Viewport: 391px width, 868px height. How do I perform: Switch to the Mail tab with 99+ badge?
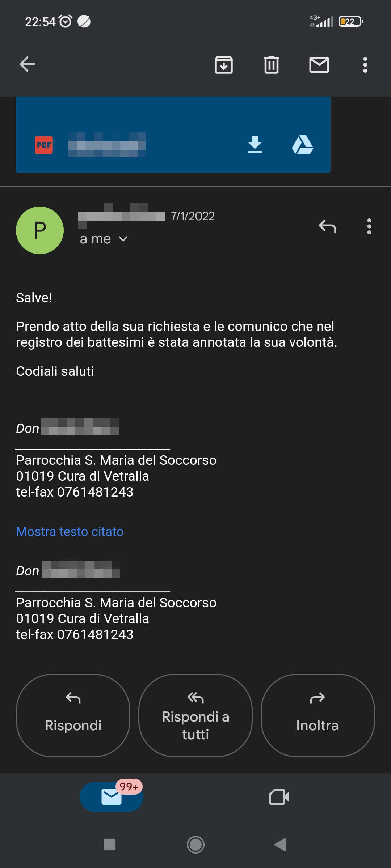(x=112, y=797)
